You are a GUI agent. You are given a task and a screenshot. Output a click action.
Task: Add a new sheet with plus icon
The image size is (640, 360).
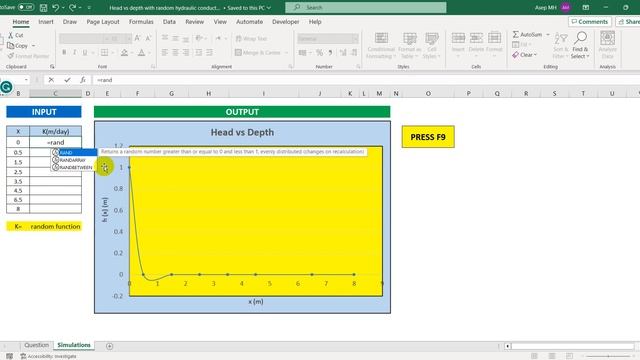(109, 346)
